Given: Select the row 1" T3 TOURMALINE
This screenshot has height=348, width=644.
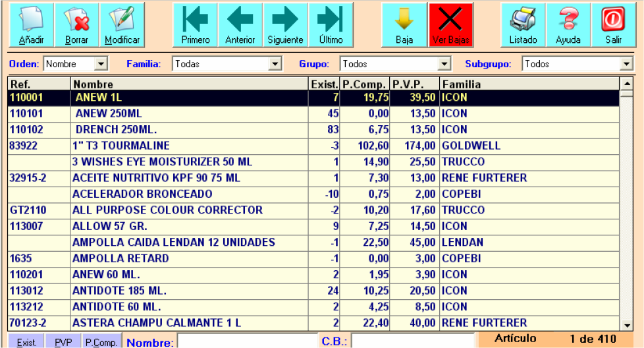Looking at the screenshot, I should [313, 146].
